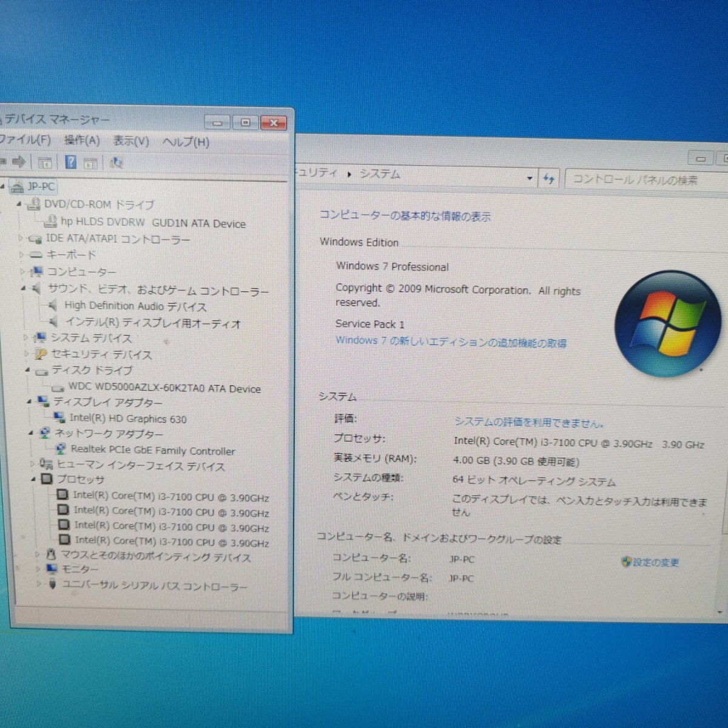Click the システムの評価を利用できません link
Screen dimensions: 728x728
(x=528, y=422)
